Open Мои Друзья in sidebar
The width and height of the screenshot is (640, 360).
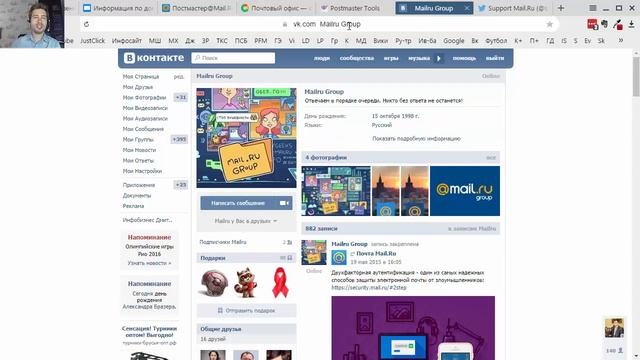tap(138, 87)
